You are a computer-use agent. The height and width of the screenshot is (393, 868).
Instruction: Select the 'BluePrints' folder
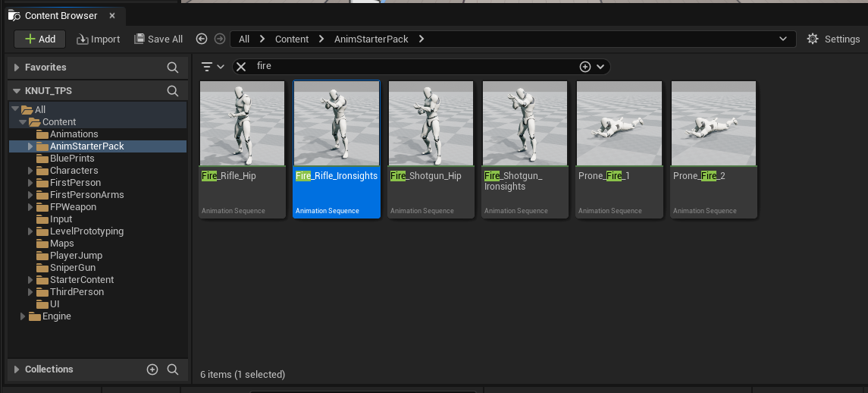72,159
